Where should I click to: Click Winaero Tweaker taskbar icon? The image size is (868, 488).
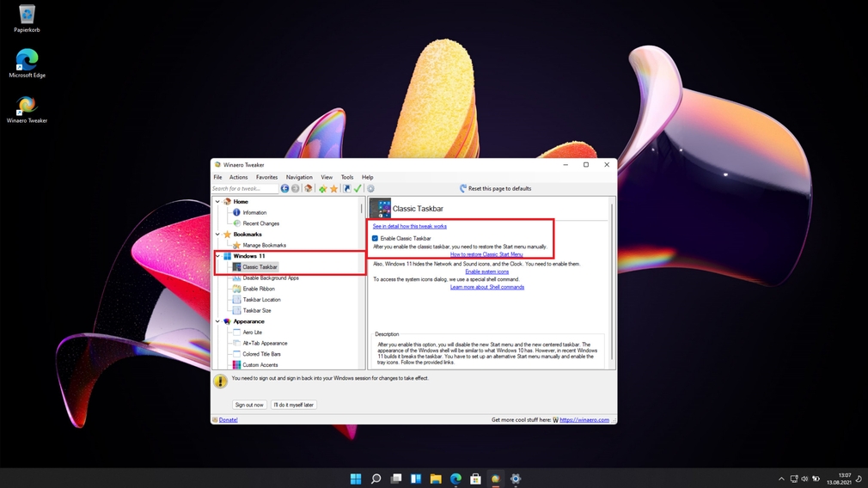[495, 479]
